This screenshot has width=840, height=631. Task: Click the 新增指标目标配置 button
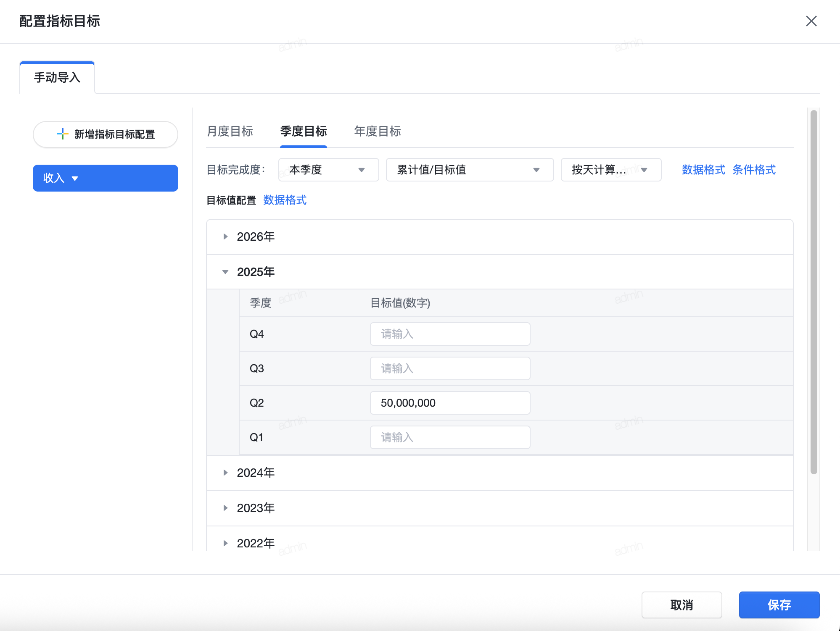click(106, 134)
